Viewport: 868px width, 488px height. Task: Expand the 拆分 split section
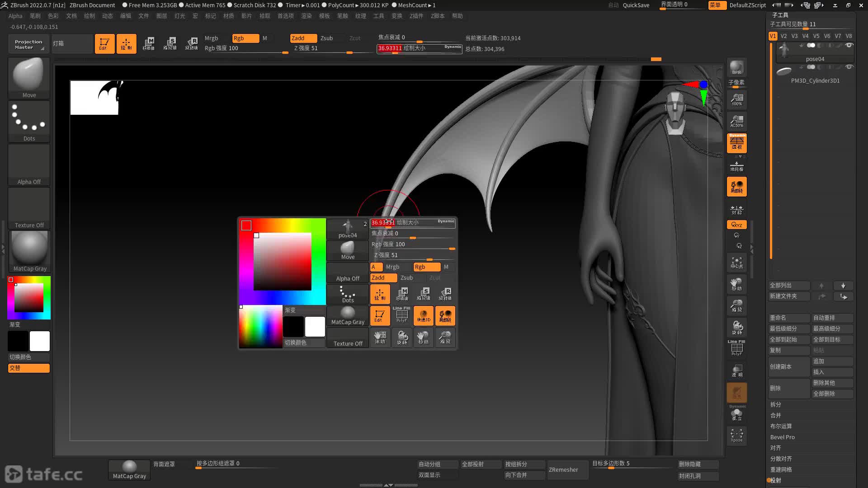(776, 404)
